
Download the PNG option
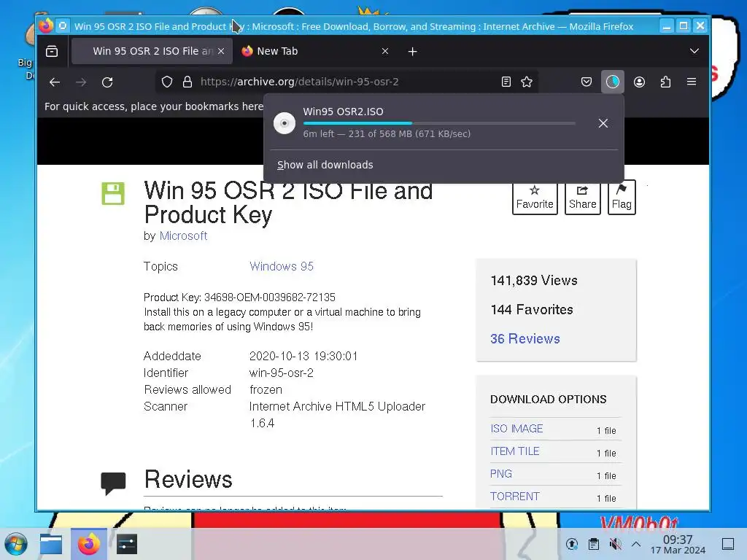(501, 474)
